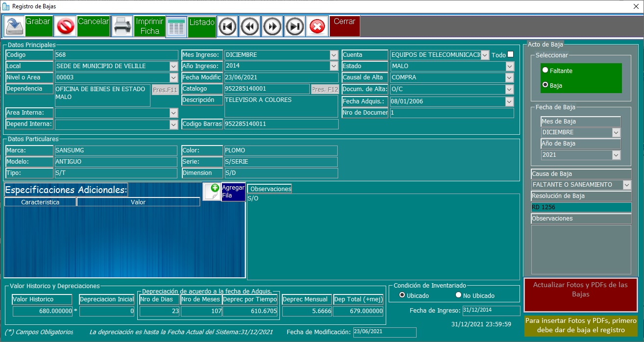Go to the previous record

point(250,26)
